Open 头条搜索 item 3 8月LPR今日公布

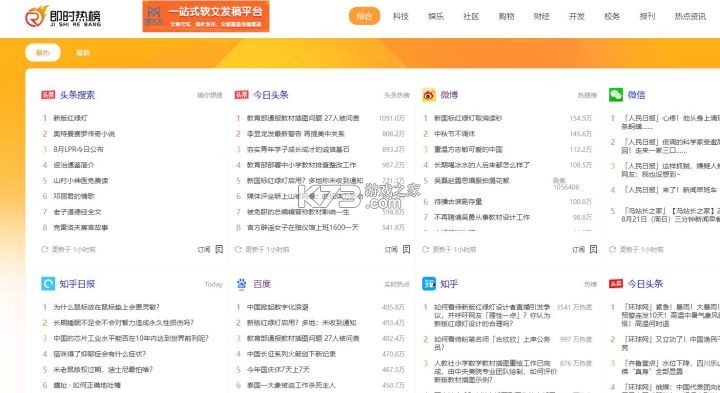point(79,149)
